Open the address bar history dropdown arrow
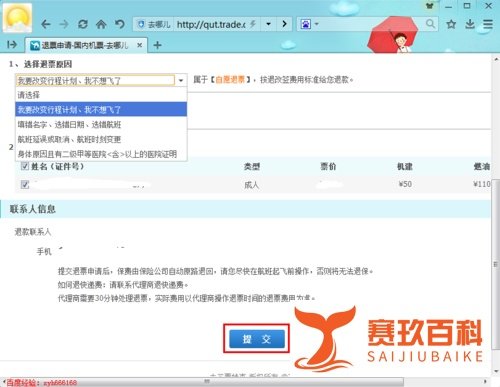This screenshot has width=500, height=387. [268, 24]
